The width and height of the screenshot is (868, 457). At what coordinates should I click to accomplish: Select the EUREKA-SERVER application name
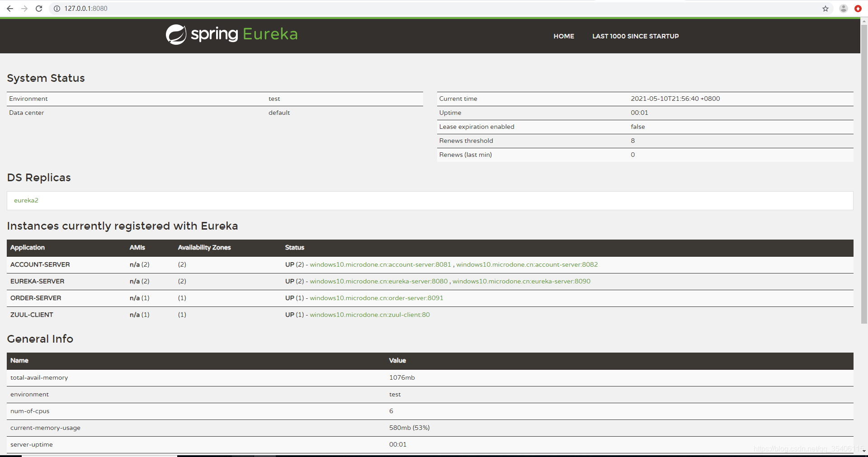point(37,281)
